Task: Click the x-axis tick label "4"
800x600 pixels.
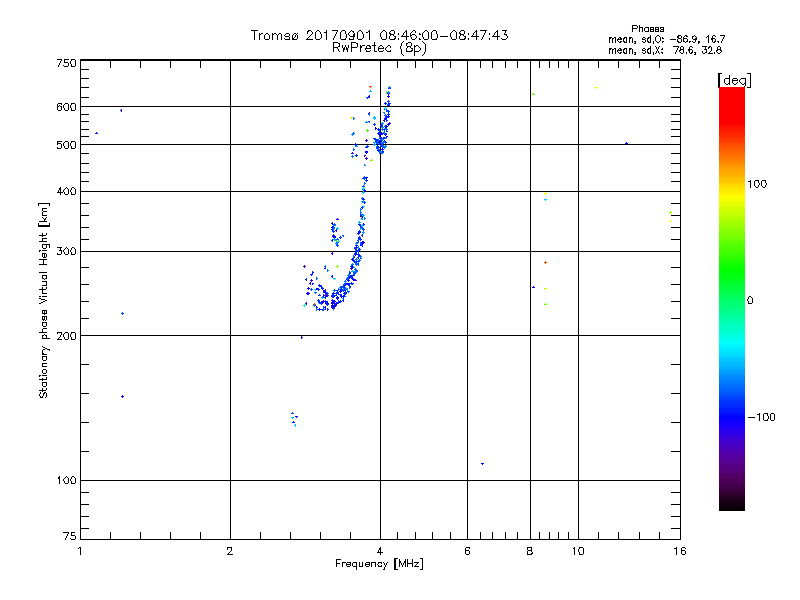Action: tap(380, 551)
